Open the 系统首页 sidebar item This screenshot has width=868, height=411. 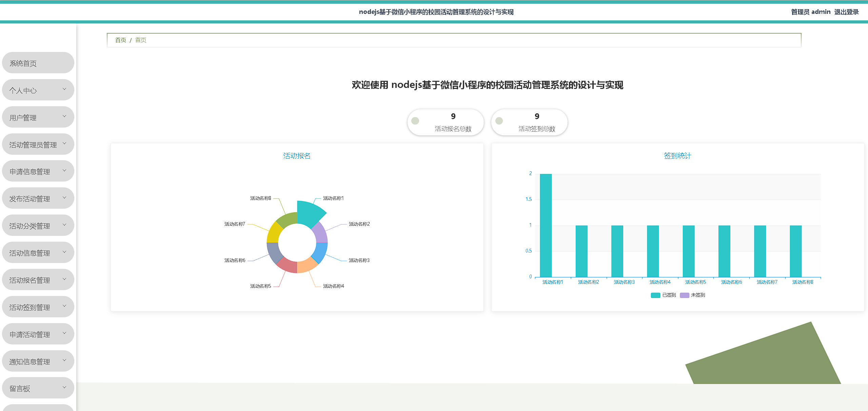point(23,63)
